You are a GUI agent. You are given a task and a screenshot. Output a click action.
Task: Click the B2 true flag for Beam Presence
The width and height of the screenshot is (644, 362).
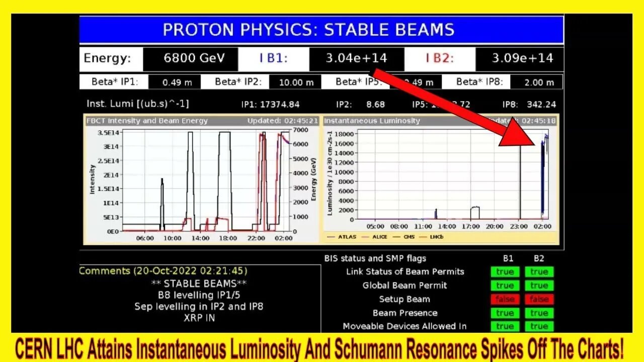pyautogui.click(x=539, y=313)
